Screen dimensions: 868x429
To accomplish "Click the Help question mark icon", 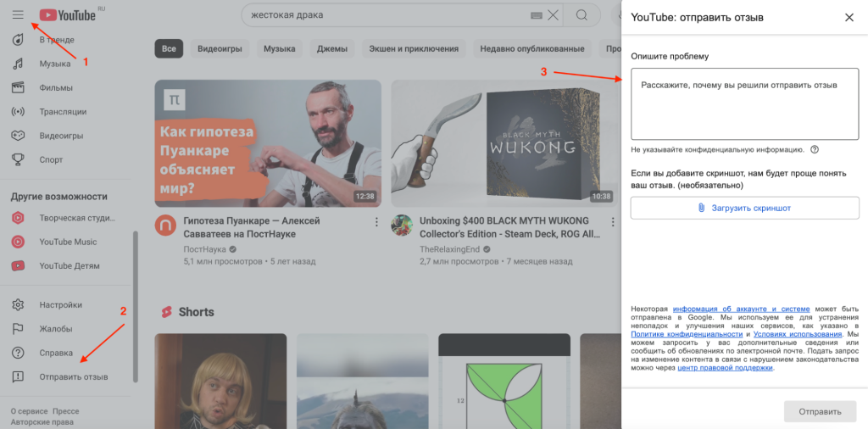I will click(18, 353).
